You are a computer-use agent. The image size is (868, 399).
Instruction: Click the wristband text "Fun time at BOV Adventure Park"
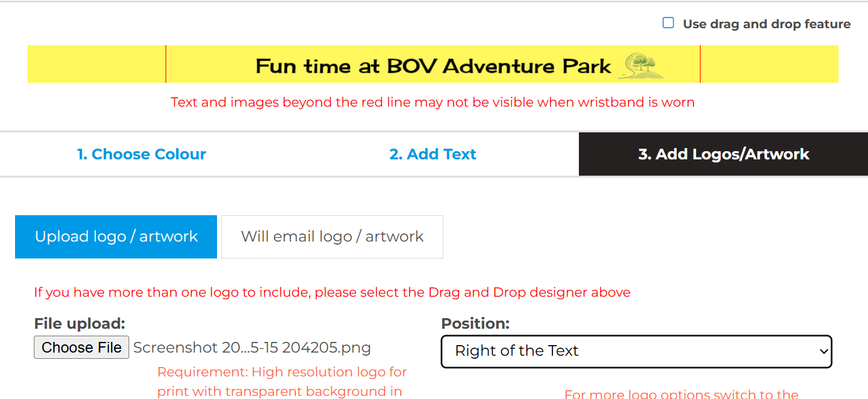point(433,66)
